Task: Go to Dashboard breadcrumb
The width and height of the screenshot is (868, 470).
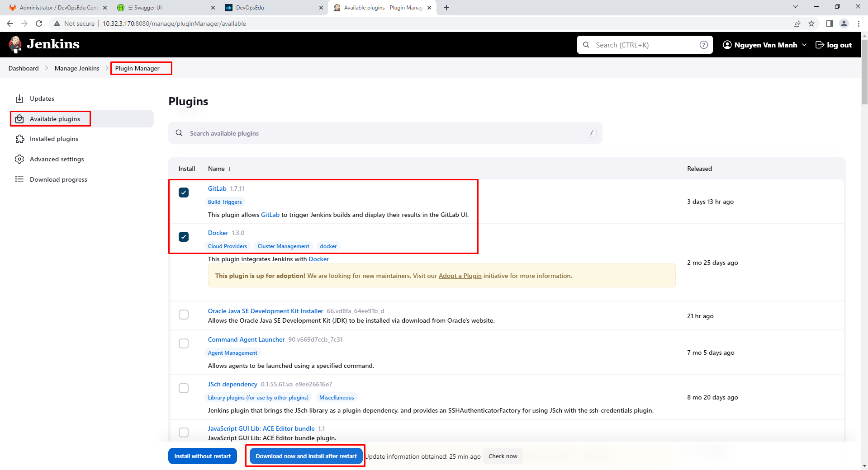Action: 24,68
